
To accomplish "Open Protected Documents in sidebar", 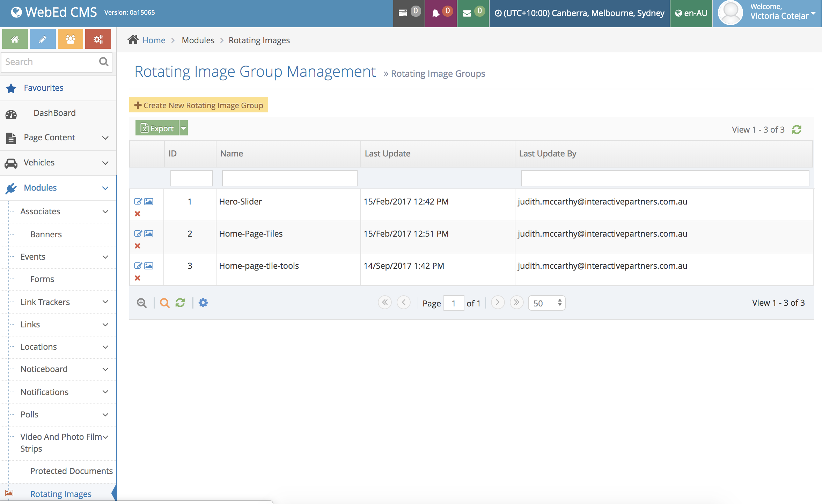I will coord(71,471).
